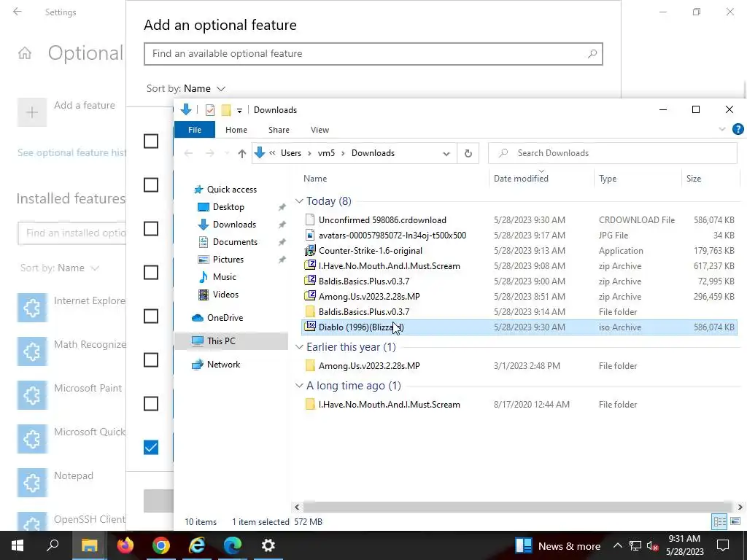Click the Find an available optional feature box
The height and width of the screenshot is (560, 747).
pos(373,54)
